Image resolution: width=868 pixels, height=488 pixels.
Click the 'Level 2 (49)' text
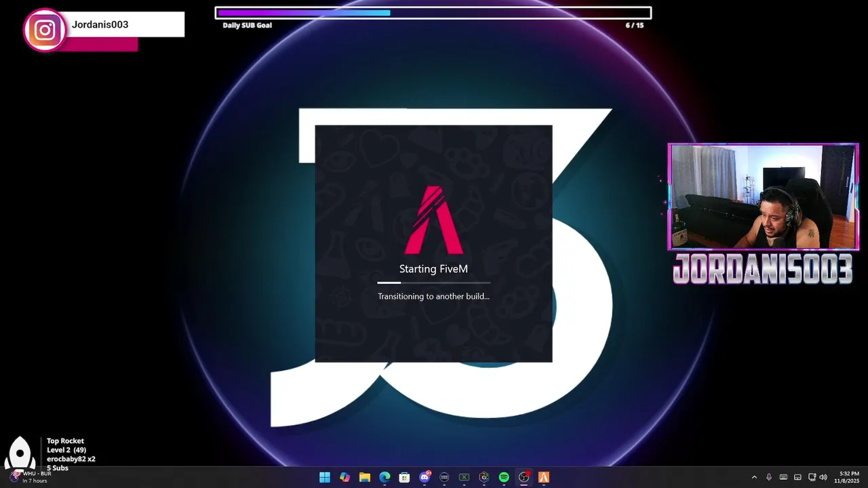(x=66, y=450)
